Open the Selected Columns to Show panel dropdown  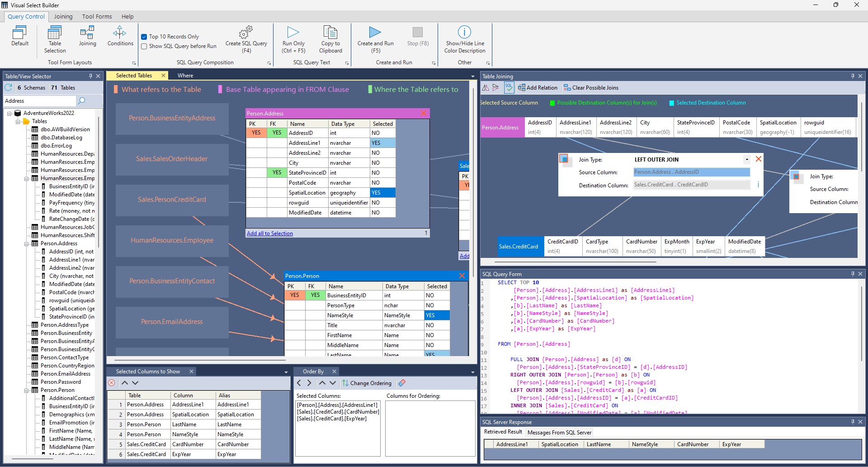285,372
